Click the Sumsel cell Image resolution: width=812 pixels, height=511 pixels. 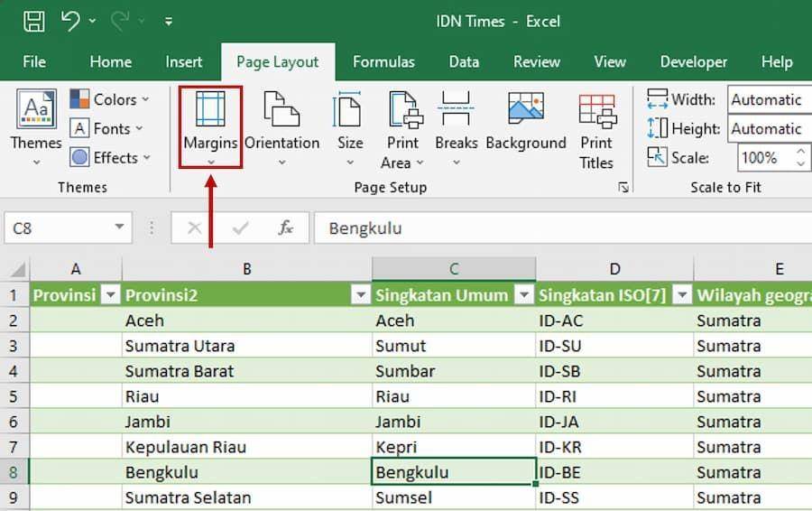tap(454, 497)
